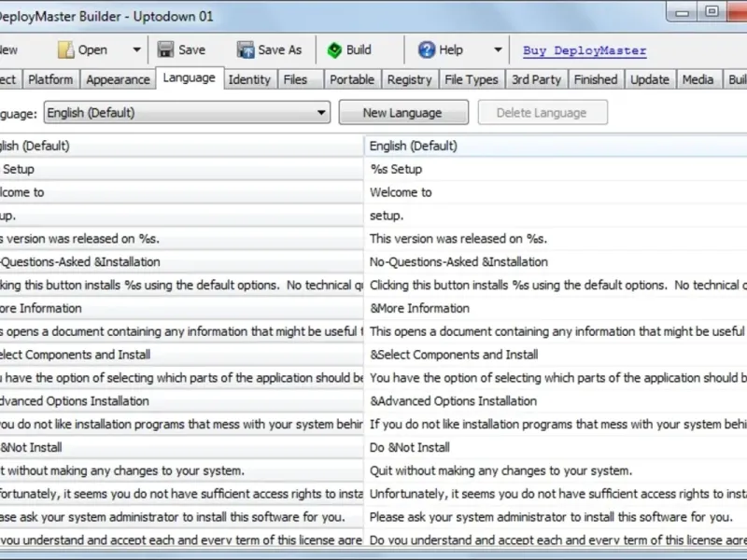Select left-column cell ending 'elect Components and Install'
Viewport: 747px width, 560px height.
point(181,355)
